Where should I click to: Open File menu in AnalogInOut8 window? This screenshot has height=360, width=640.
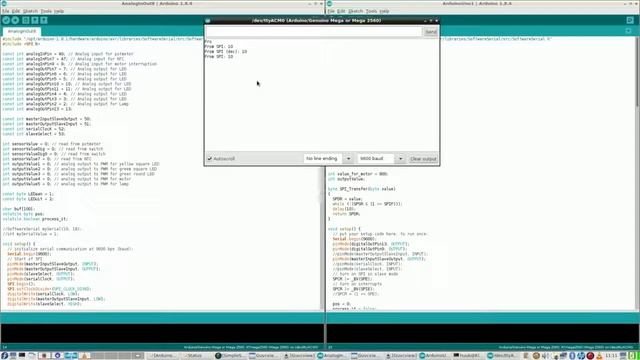coord(5,11)
